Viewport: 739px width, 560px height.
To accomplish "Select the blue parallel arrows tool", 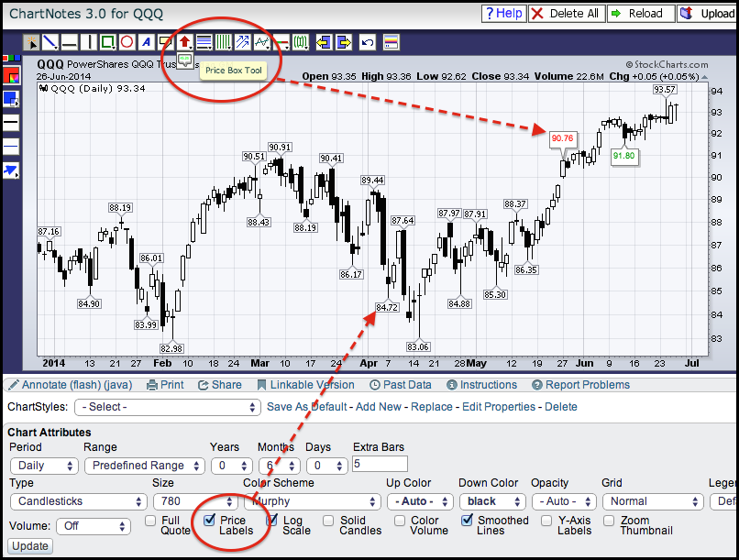I will [x=243, y=42].
